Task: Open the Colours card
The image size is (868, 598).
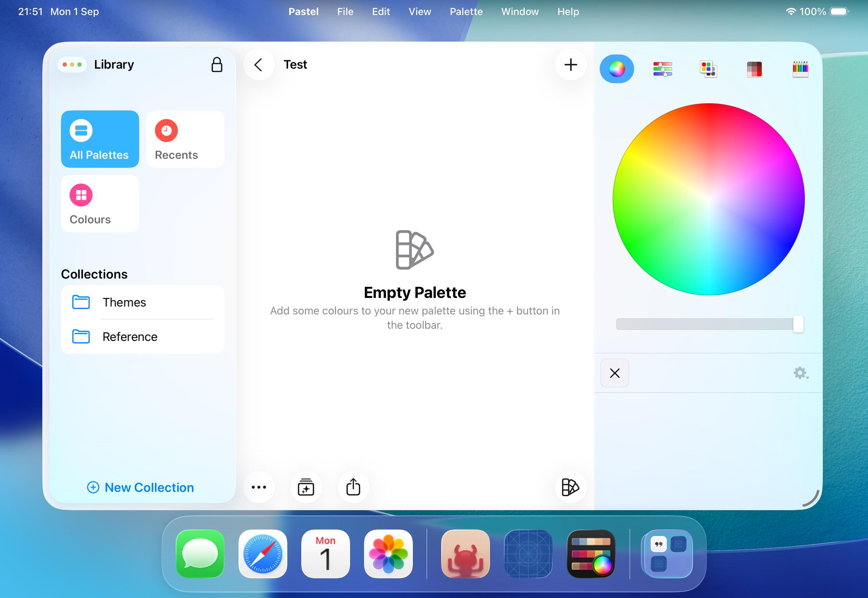Action: [x=100, y=203]
